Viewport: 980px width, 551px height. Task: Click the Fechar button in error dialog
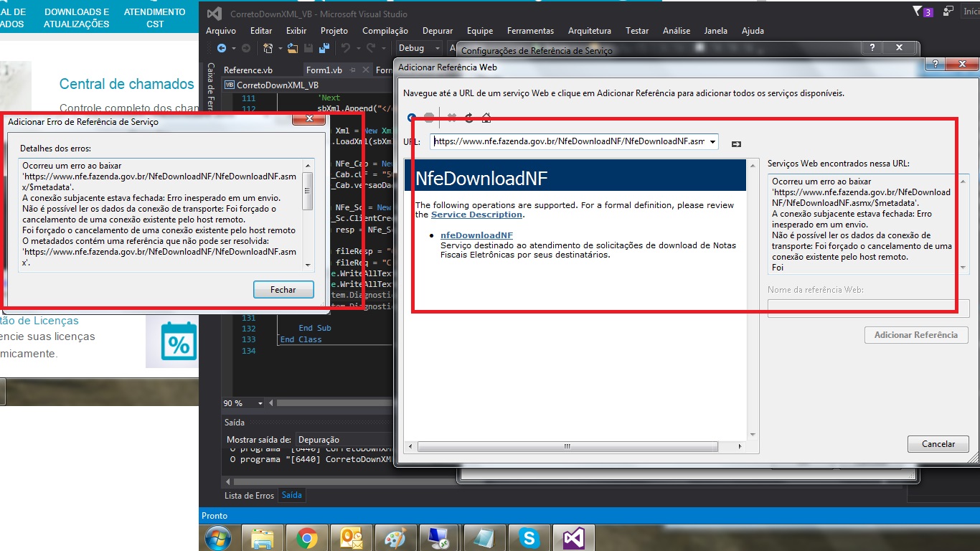283,290
